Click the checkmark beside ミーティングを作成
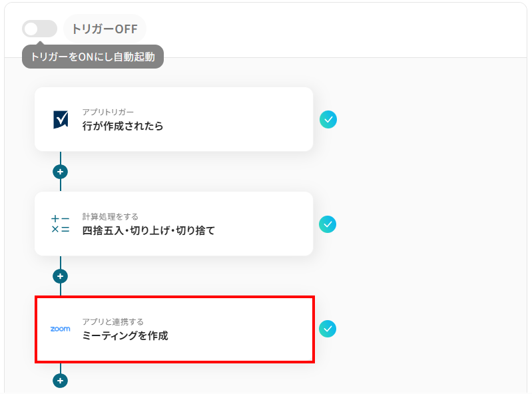 [x=328, y=329]
